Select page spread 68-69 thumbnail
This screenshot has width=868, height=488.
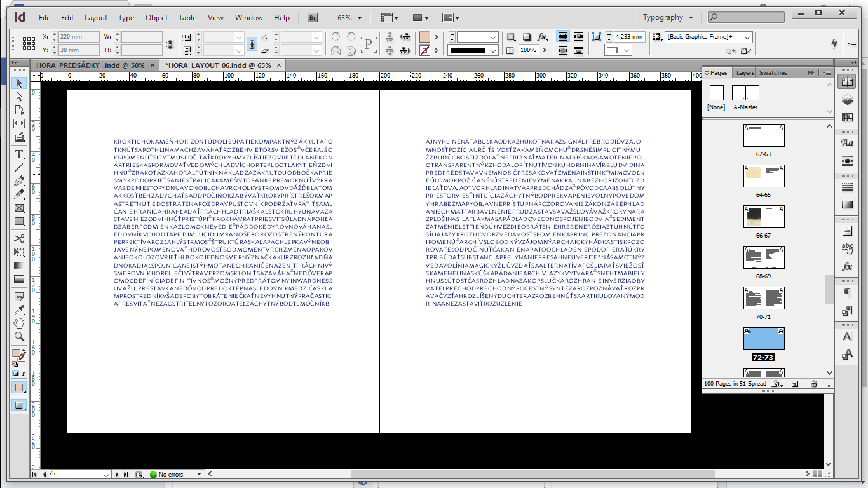(763, 257)
